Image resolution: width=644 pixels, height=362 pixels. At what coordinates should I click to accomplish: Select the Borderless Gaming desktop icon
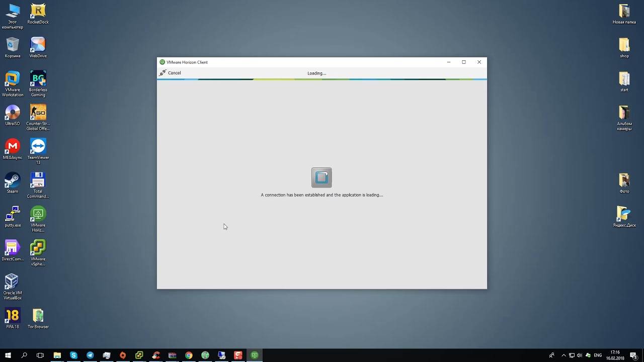pos(38,84)
